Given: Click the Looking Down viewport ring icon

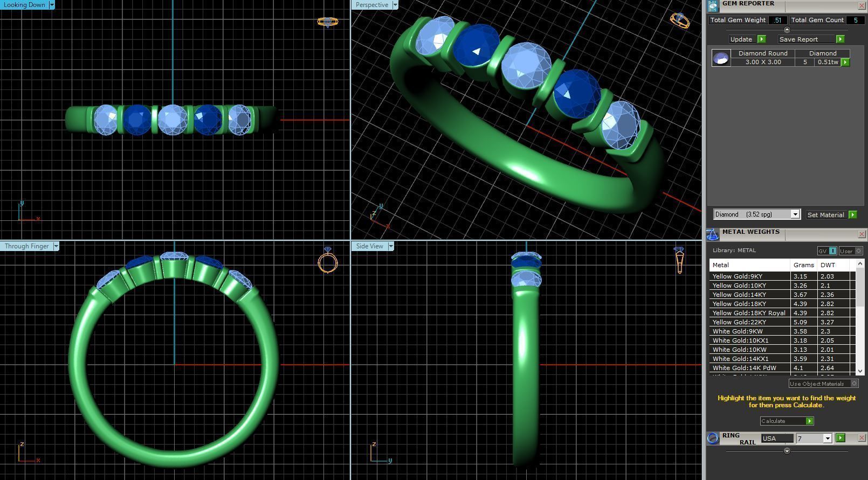Looking at the screenshot, I should click(327, 22).
